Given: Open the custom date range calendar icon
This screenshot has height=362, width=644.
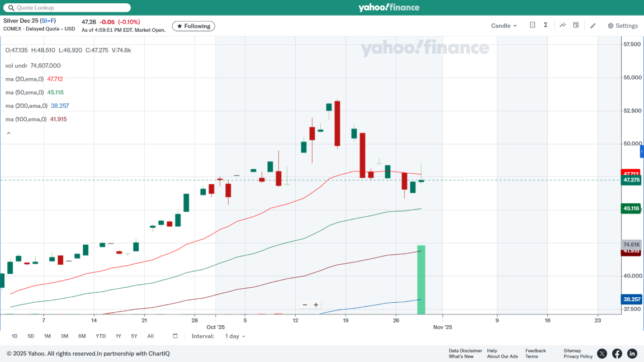Looking at the screenshot, I should (175, 336).
